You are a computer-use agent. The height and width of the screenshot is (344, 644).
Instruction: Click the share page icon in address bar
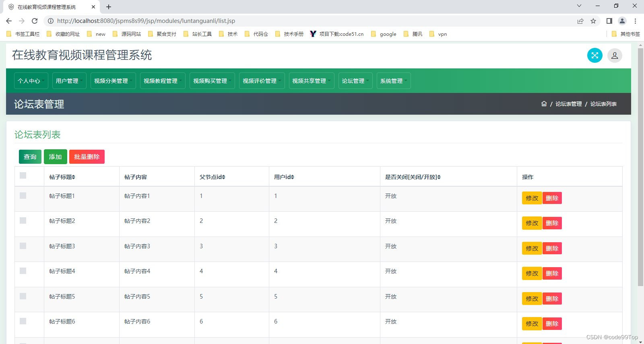pos(580,21)
